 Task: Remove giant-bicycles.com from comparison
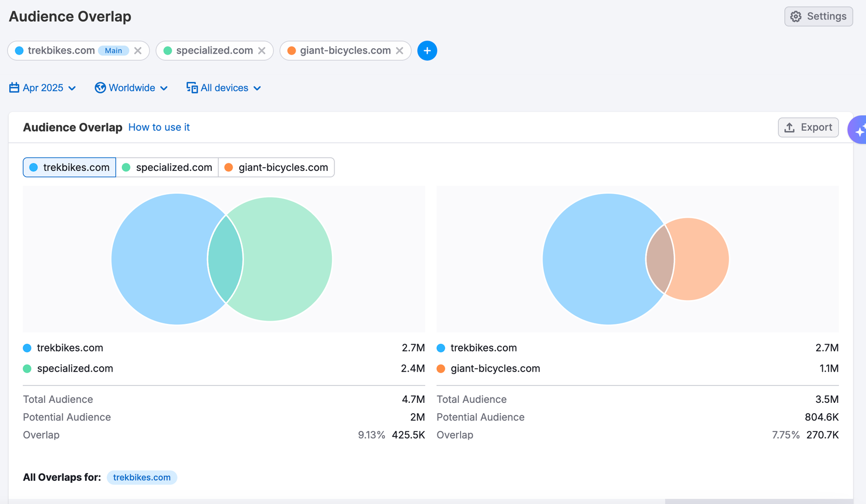click(399, 51)
